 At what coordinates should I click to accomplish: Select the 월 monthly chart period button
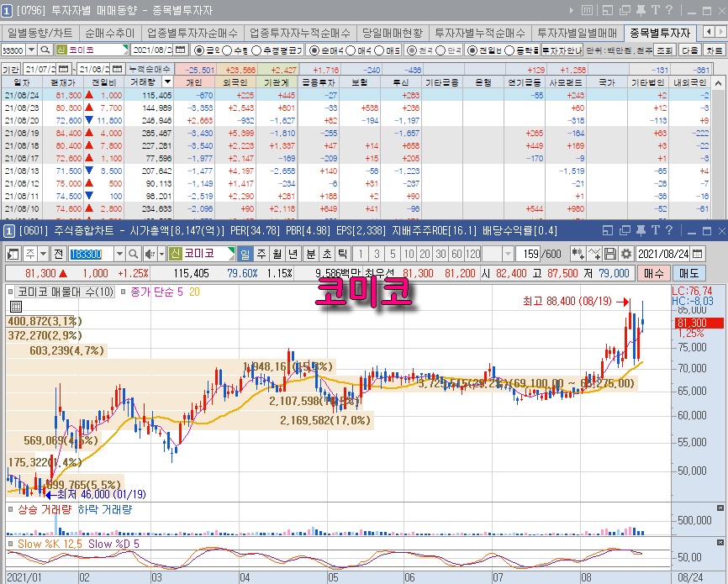pos(277,254)
